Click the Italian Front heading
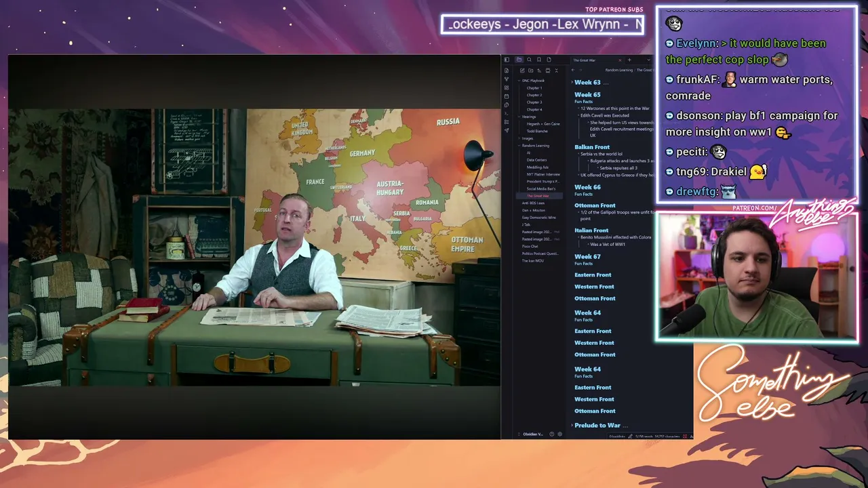This screenshot has height=488, width=868. pyautogui.click(x=591, y=230)
